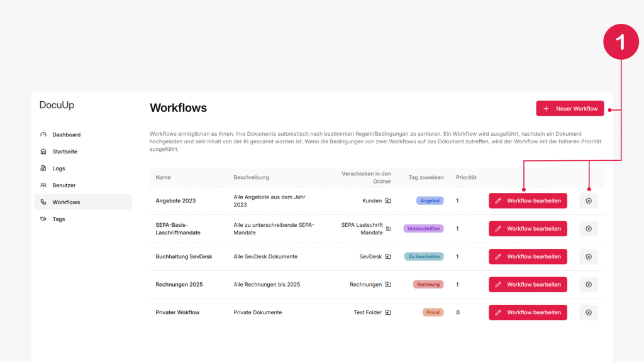
Task: Click the DocuUp logo
Action: [x=57, y=105]
